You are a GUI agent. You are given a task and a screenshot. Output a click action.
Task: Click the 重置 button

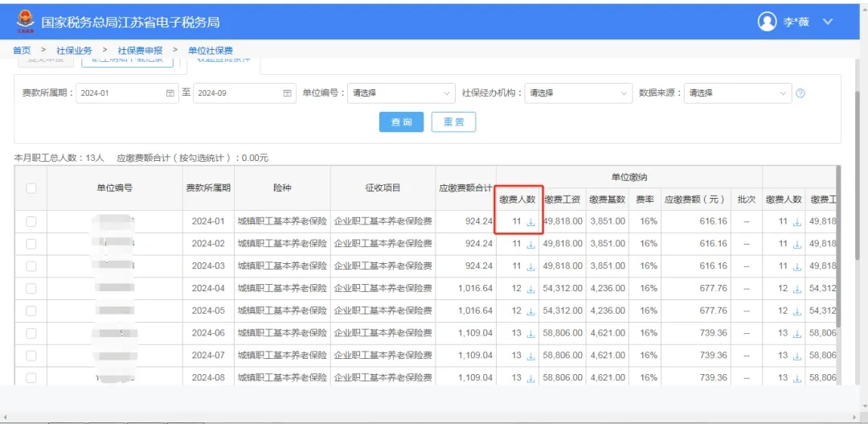[x=453, y=122]
